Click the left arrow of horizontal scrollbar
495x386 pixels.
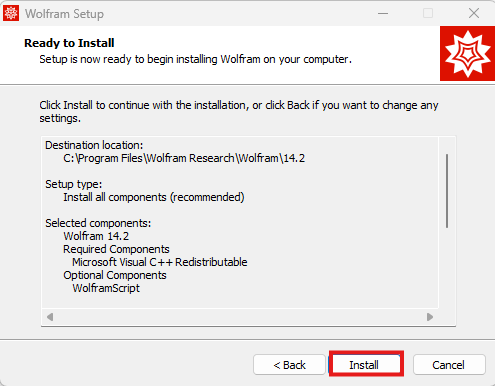pyautogui.click(x=50, y=317)
